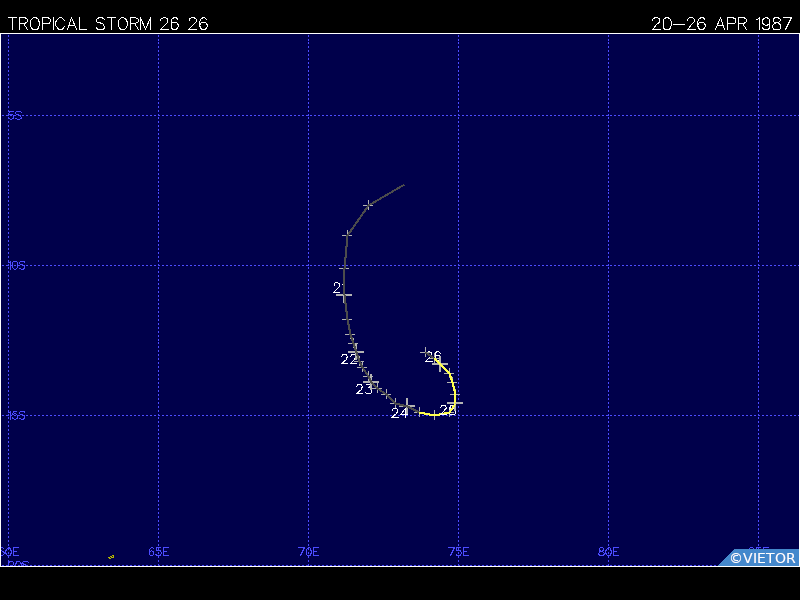This screenshot has width=800, height=600.
Task: Click the 80E longitude label
Action: click(608, 552)
